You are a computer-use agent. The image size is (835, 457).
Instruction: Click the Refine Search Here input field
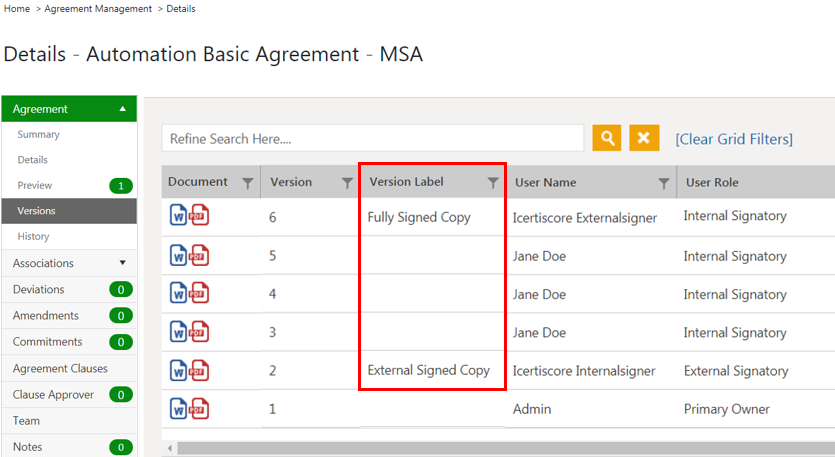372,139
